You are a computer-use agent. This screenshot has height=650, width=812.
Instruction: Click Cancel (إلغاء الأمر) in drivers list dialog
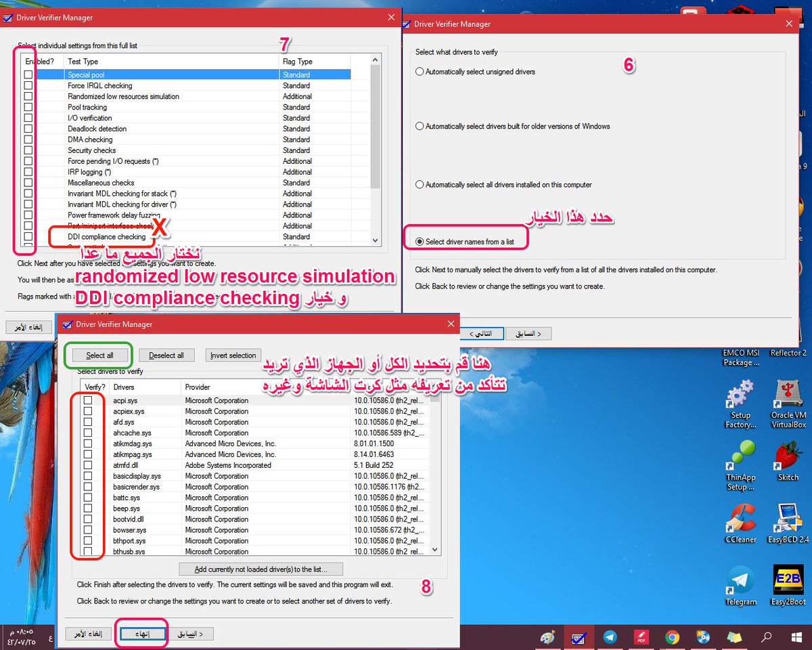(x=88, y=634)
